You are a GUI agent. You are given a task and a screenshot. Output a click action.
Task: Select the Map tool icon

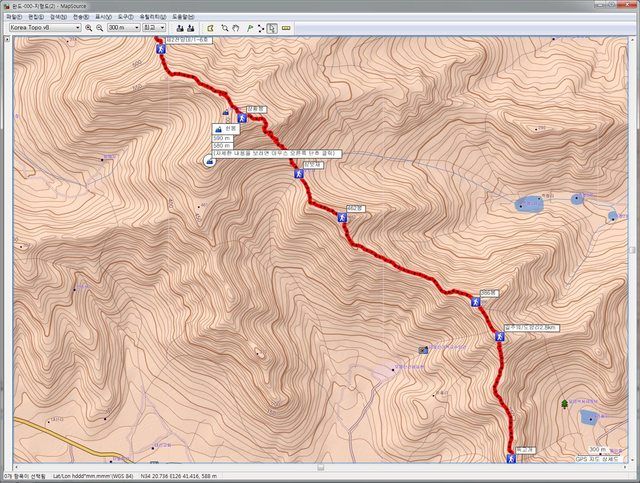[x=210, y=28]
